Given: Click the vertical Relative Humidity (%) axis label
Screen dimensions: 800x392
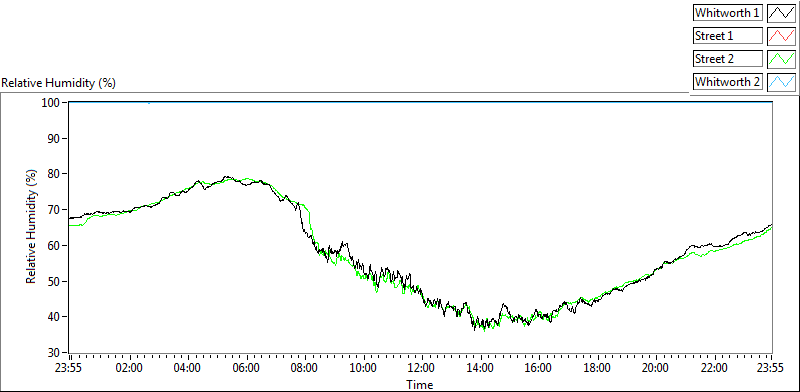Looking at the screenshot, I should click(x=32, y=228).
